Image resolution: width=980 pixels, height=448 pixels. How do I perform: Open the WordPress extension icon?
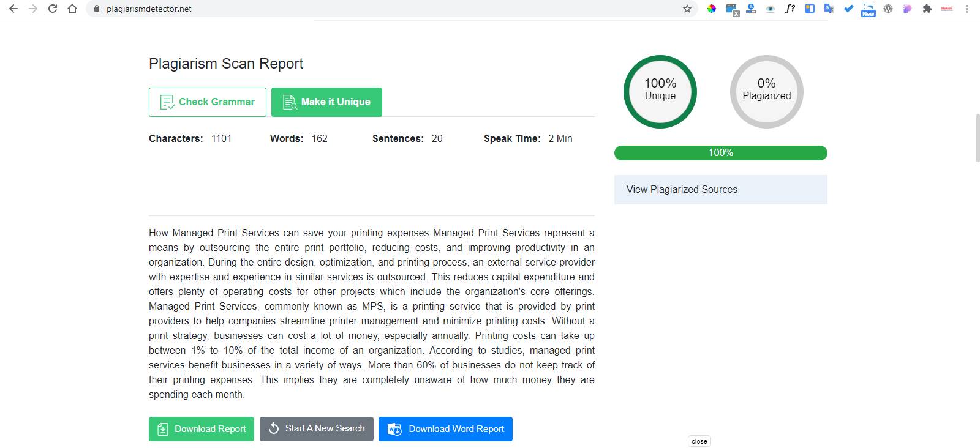pos(888,9)
